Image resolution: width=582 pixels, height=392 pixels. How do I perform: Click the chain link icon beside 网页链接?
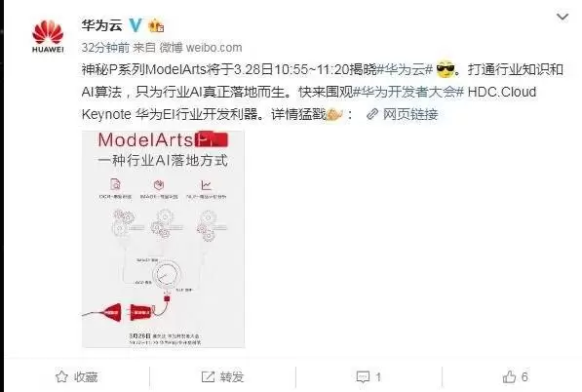(x=372, y=114)
